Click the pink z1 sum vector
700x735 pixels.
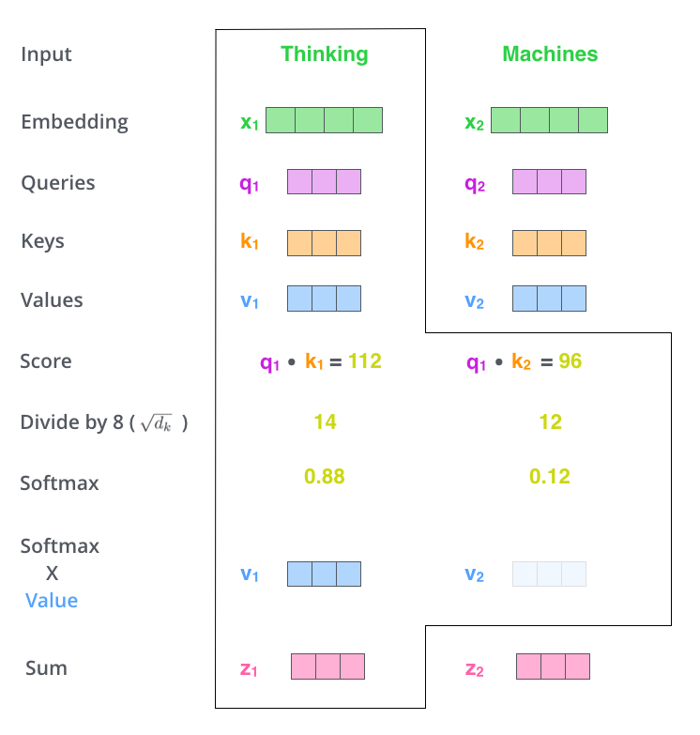point(327,666)
